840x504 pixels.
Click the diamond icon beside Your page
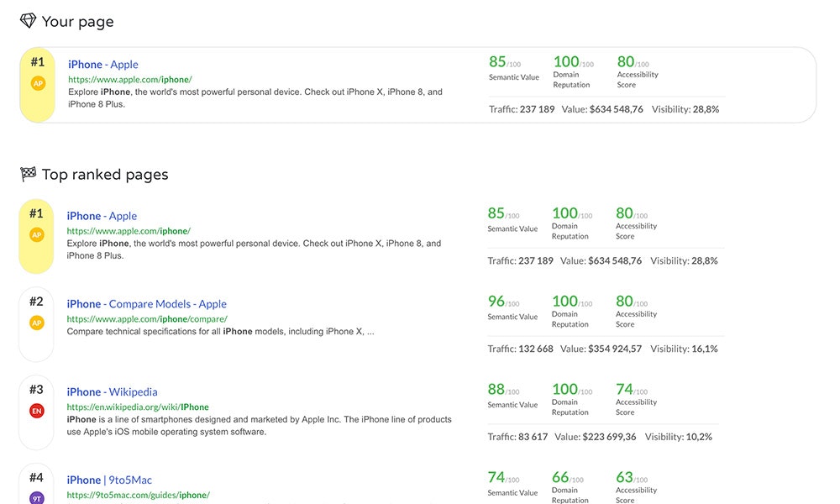[28, 21]
